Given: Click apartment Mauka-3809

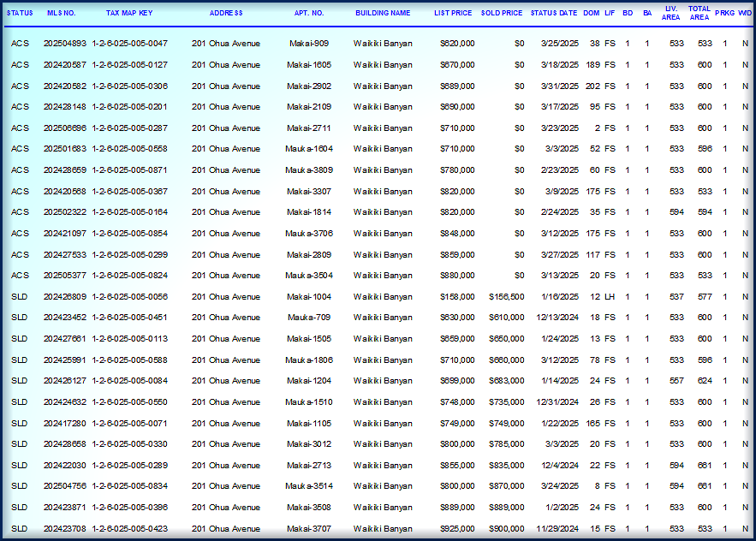Looking at the screenshot, I should point(309,169).
